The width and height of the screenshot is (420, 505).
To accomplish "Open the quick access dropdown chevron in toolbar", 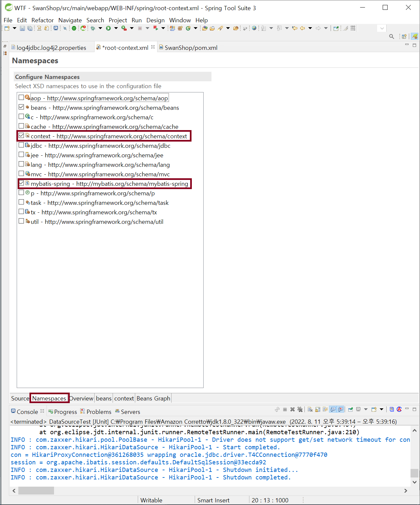I will click(382, 28).
